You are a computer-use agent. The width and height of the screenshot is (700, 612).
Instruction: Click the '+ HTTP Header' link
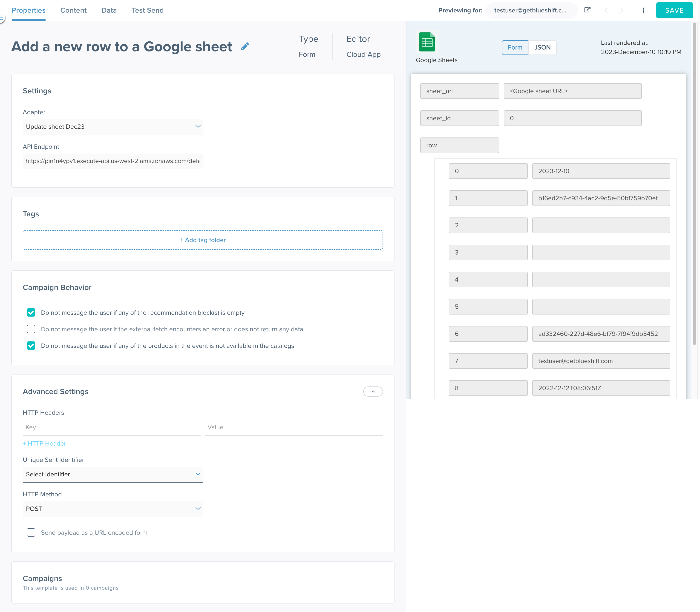point(44,443)
